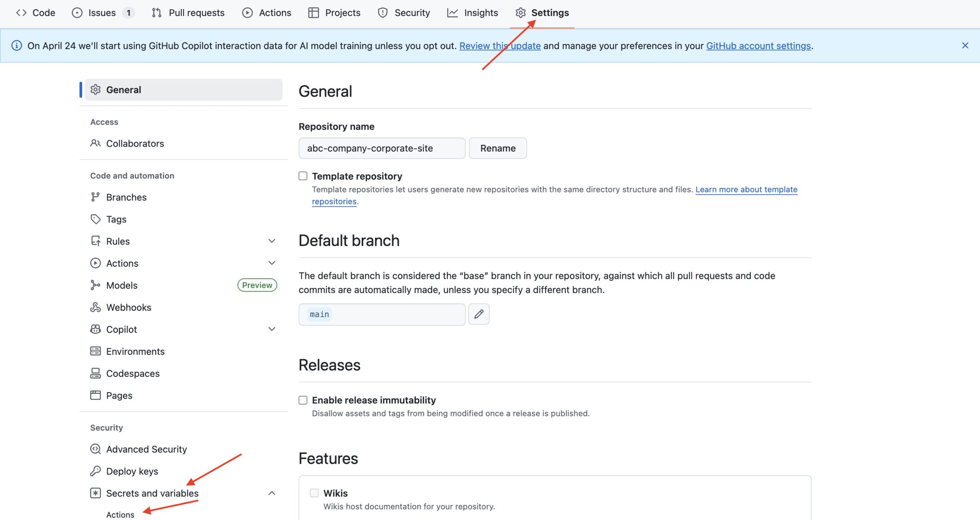Open the GitHub account settings link
The height and width of the screenshot is (520, 980).
click(x=758, y=46)
